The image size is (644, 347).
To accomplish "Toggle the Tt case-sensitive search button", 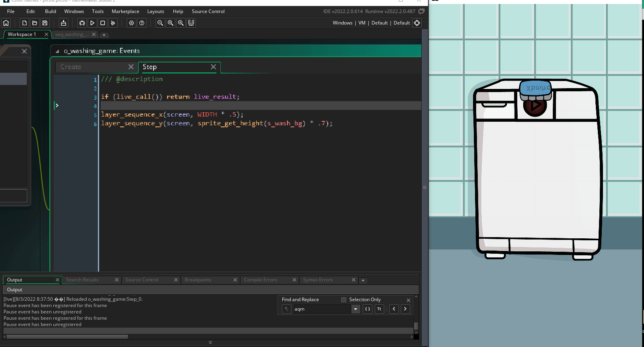I will 379,309.
